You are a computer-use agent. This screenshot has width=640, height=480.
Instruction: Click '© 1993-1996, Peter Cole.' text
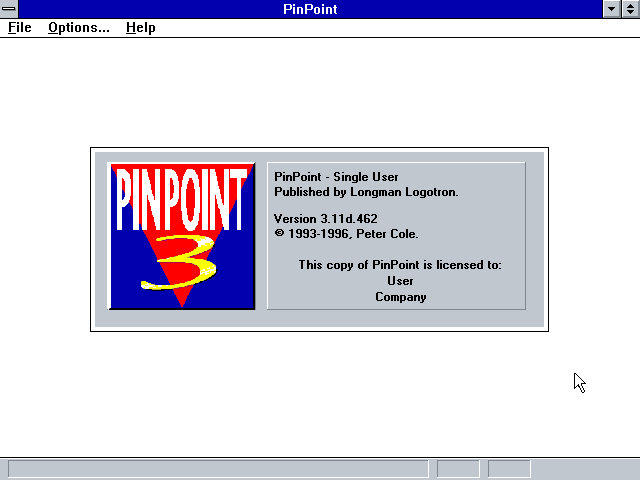point(346,234)
